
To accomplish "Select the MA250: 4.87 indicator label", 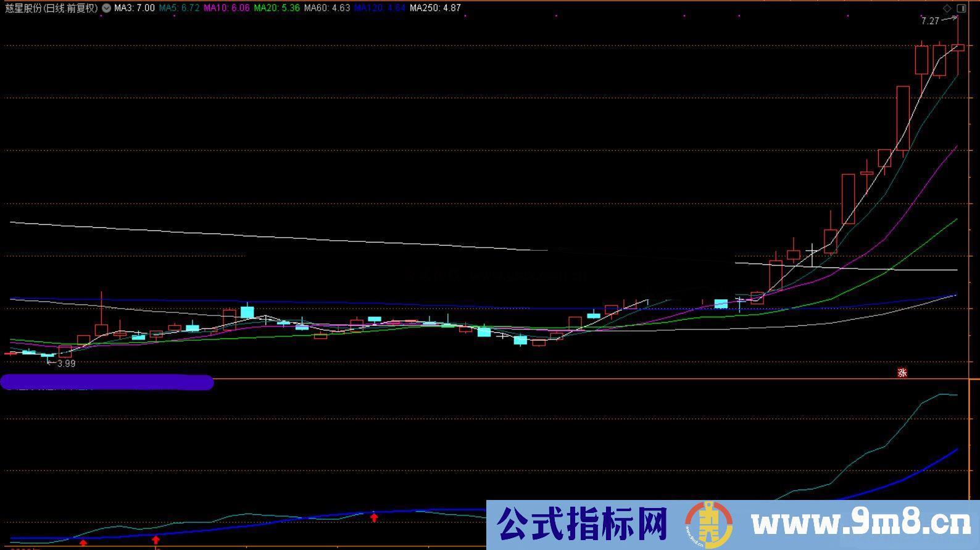I will 435,8.
